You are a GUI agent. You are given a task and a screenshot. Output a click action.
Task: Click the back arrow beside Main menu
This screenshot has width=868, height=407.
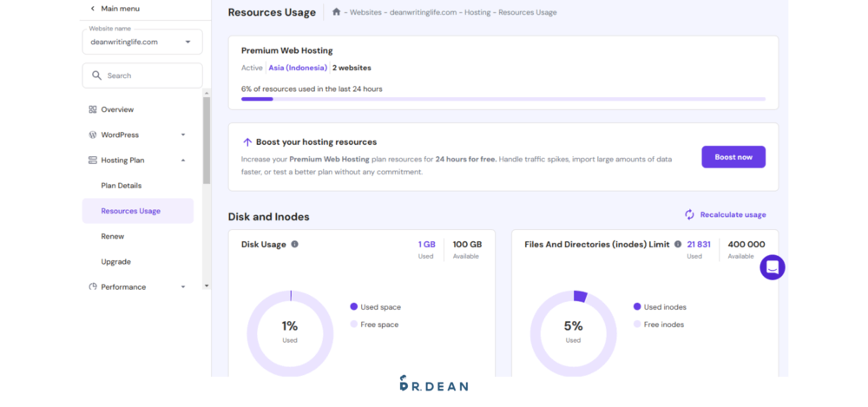point(93,9)
